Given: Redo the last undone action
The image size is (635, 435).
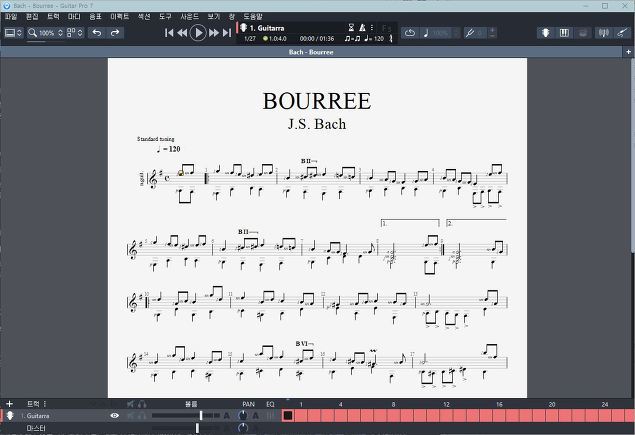Looking at the screenshot, I should [x=115, y=32].
